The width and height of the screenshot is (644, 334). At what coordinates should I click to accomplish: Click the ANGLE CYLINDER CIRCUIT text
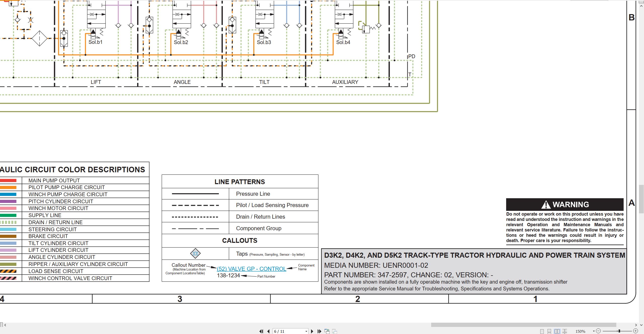point(62,257)
